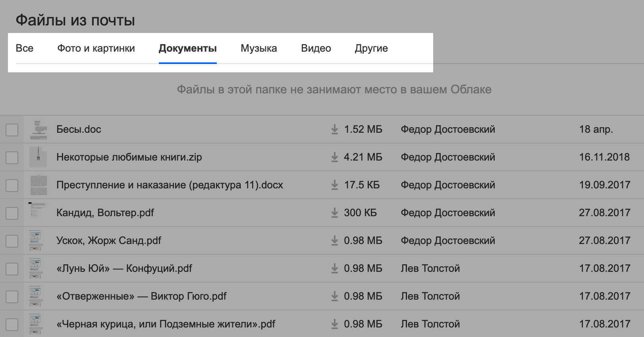The image size is (644, 337).
Task: Click Преступление и наказание (редактура 11).docx name
Action: (x=170, y=185)
